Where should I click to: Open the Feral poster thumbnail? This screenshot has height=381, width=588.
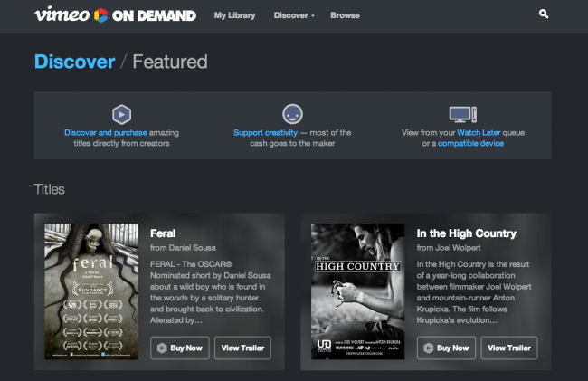click(x=91, y=291)
